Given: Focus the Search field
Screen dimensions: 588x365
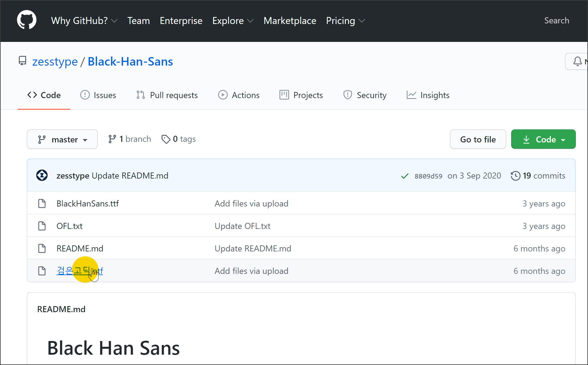Looking at the screenshot, I should pyautogui.click(x=556, y=20).
